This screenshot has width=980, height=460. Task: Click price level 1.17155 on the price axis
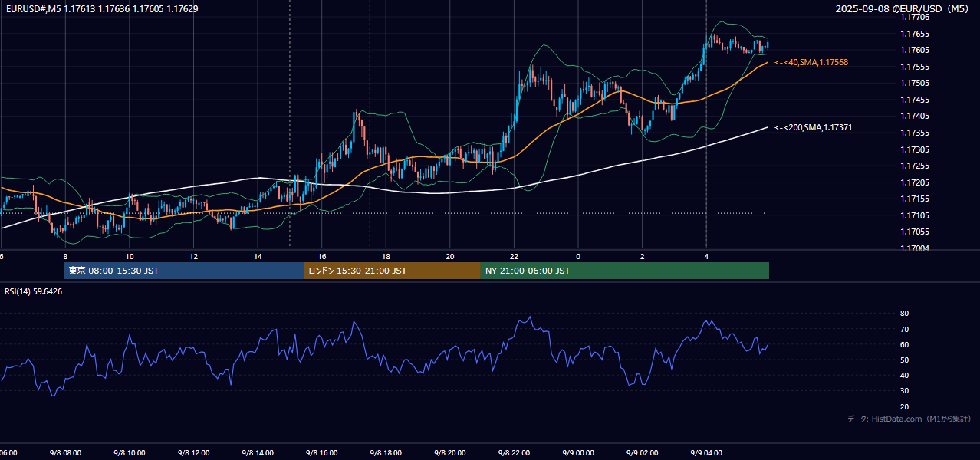[914, 199]
